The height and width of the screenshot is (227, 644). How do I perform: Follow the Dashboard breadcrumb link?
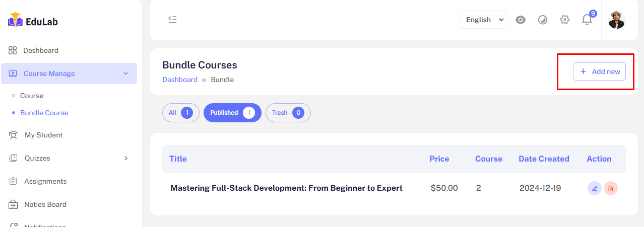[x=180, y=80]
